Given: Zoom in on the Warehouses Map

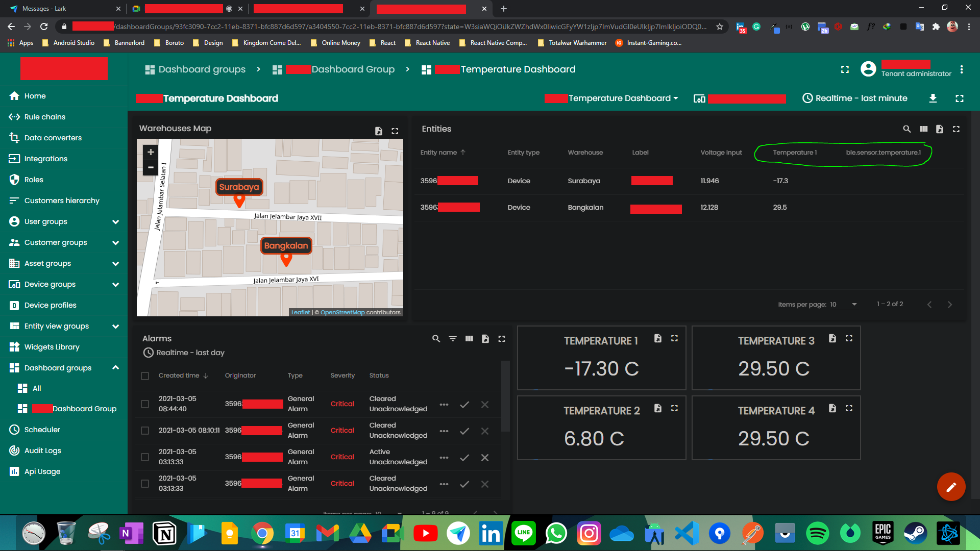Looking at the screenshot, I should (151, 152).
